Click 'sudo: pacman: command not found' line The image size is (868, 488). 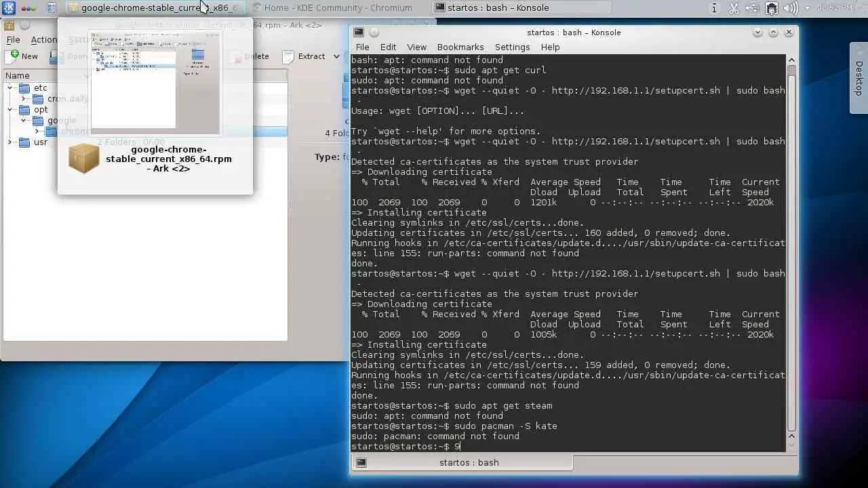(x=435, y=436)
